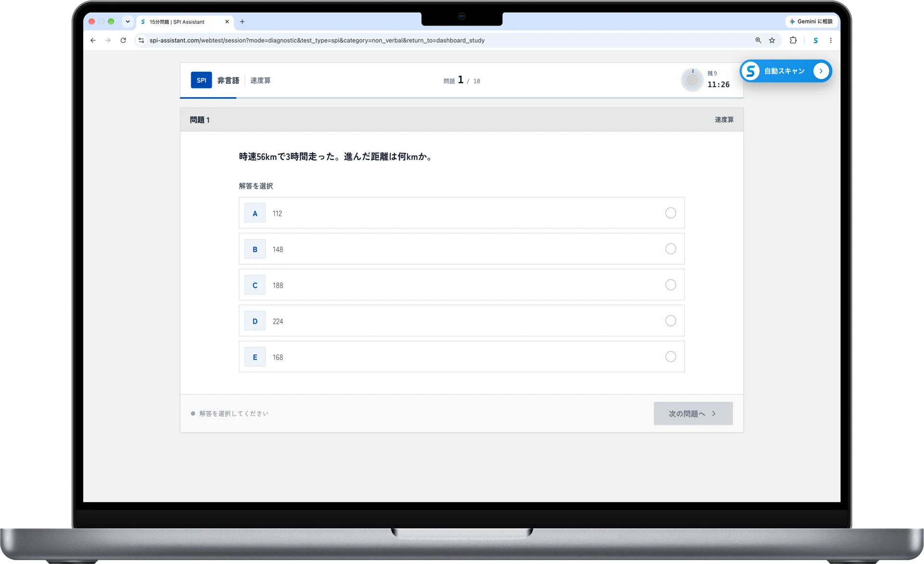Screen dimensions: 924x564
Task: Select answer A radio button for 112
Action: (x=670, y=213)
